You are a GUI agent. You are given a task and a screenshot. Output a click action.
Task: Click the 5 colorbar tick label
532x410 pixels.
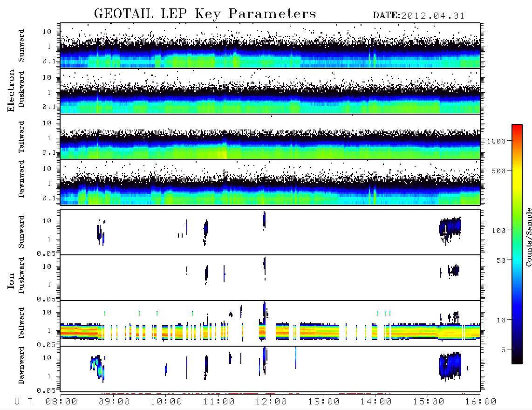[504, 350]
